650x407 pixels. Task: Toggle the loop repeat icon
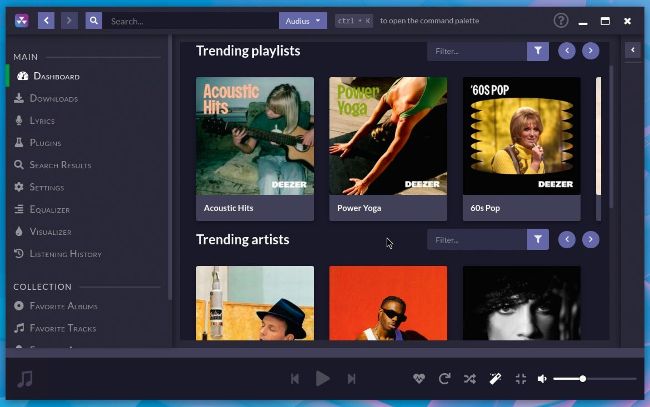444,378
